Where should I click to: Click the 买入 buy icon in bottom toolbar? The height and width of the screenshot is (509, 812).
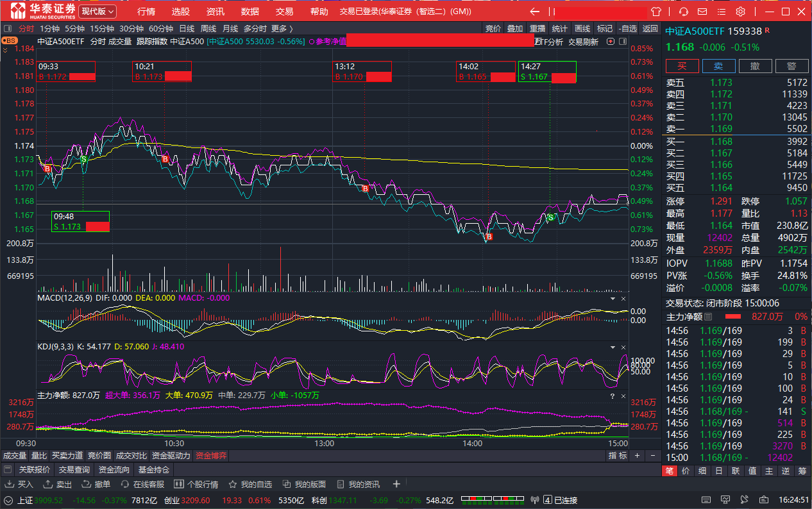coord(20,484)
